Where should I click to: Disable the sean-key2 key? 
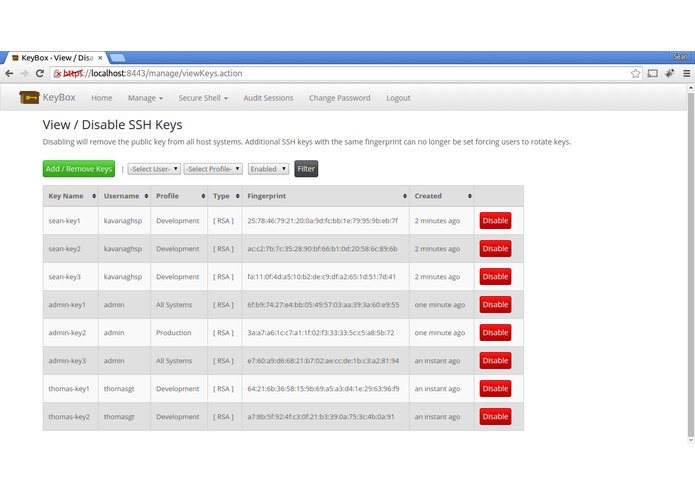[495, 249]
